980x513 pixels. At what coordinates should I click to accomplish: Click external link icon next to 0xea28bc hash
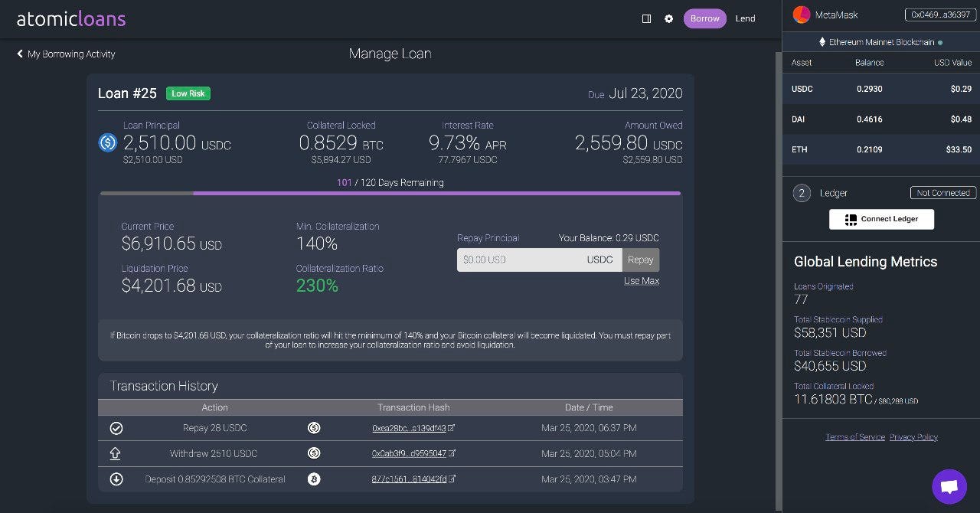[x=452, y=428]
